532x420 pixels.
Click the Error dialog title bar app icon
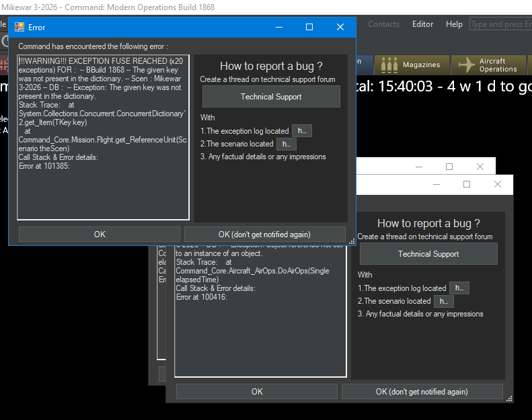coord(20,27)
